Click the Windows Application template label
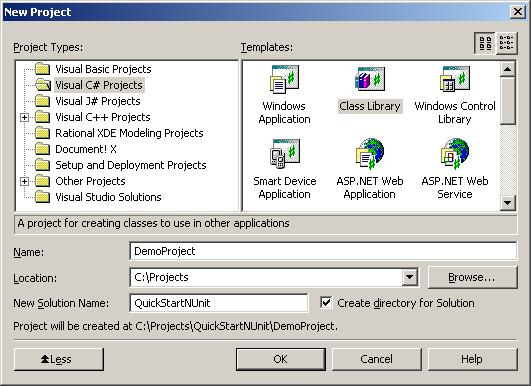Image resolution: width=531 pixels, height=386 pixels. pos(284,112)
